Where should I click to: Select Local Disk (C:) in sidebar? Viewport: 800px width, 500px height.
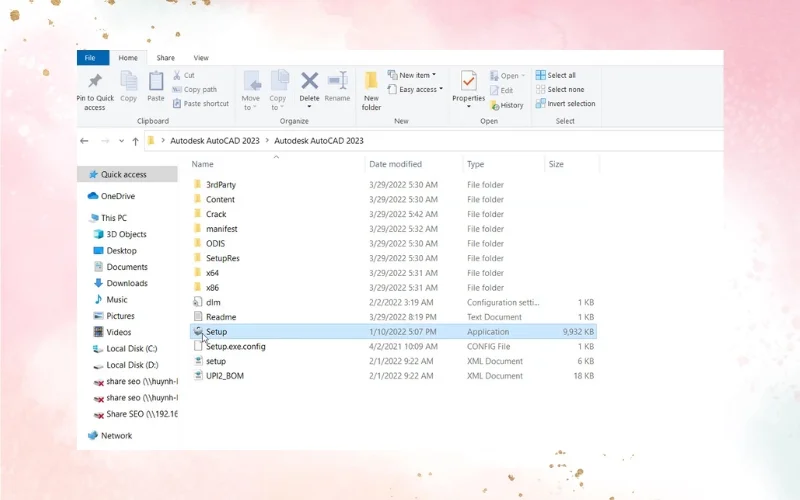point(131,348)
